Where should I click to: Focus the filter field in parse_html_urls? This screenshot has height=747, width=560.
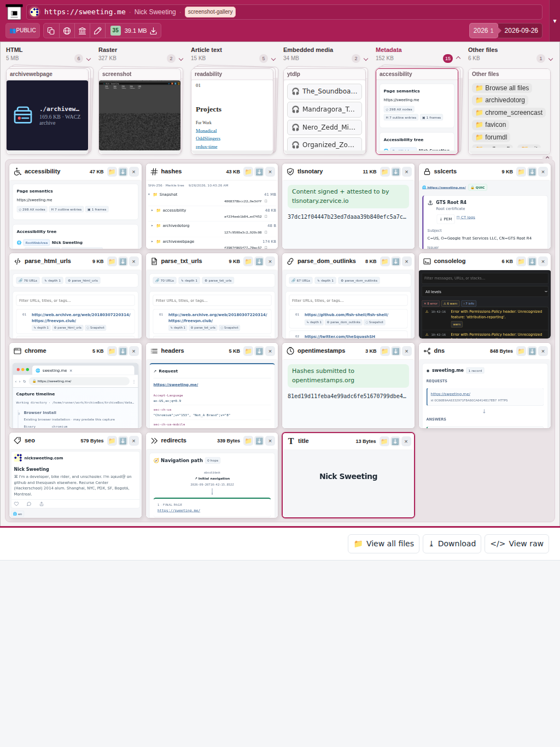click(x=75, y=300)
